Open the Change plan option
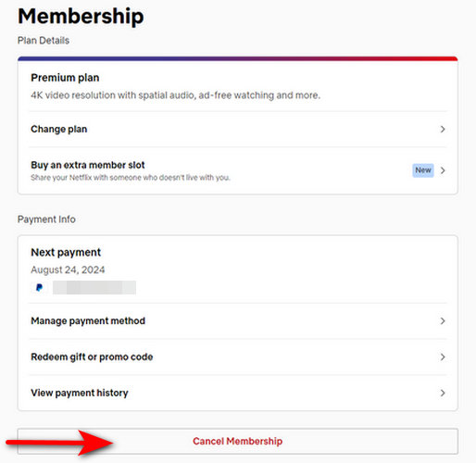Viewport: 476px width, 463px height. tap(238, 129)
